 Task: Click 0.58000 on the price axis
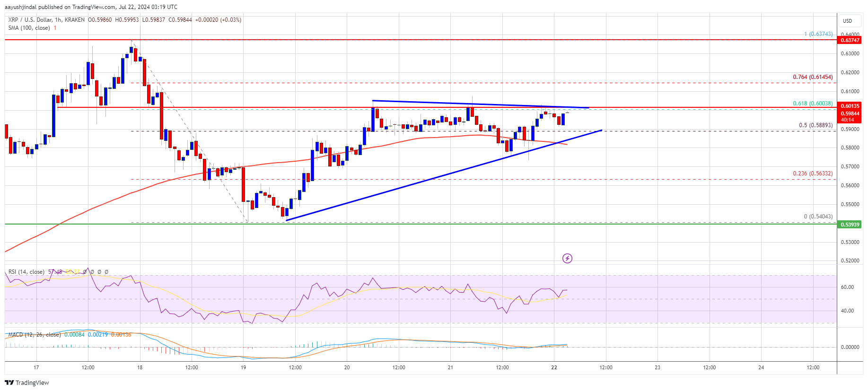coord(850,148)
